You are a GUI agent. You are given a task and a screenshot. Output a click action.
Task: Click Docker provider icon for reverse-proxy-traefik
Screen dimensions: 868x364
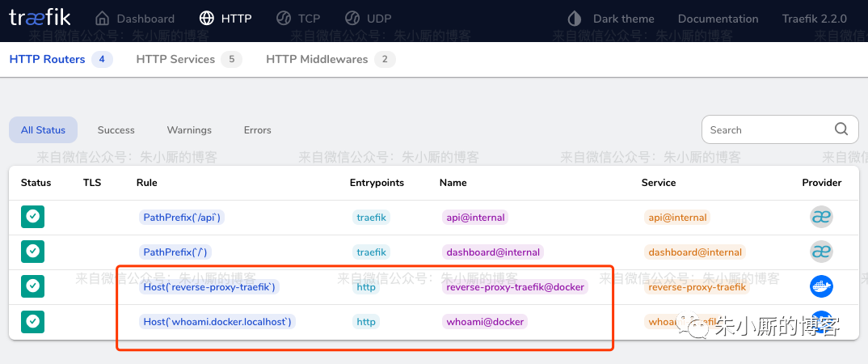[821, 286]
